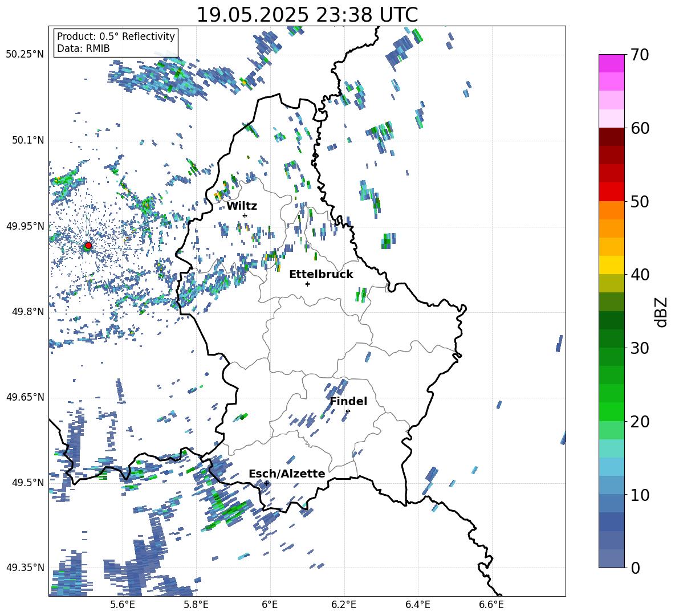
Task: Click the 6°E longitude label
Action: point(270,605)
